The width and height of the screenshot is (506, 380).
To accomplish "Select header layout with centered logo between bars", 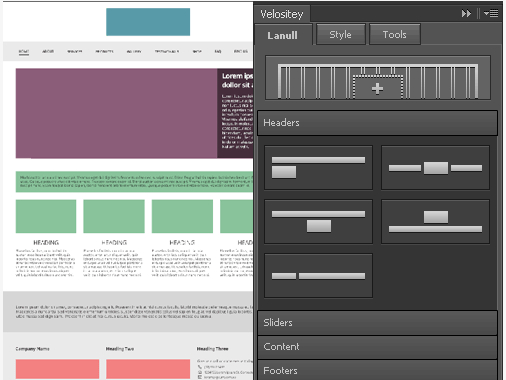I will [435, 168].
